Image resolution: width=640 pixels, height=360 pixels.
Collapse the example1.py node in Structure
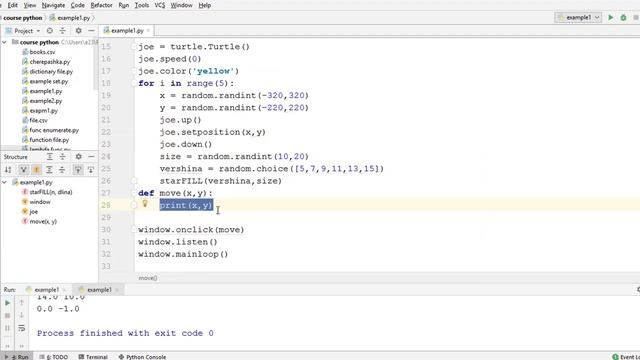(x=4, y=182)
